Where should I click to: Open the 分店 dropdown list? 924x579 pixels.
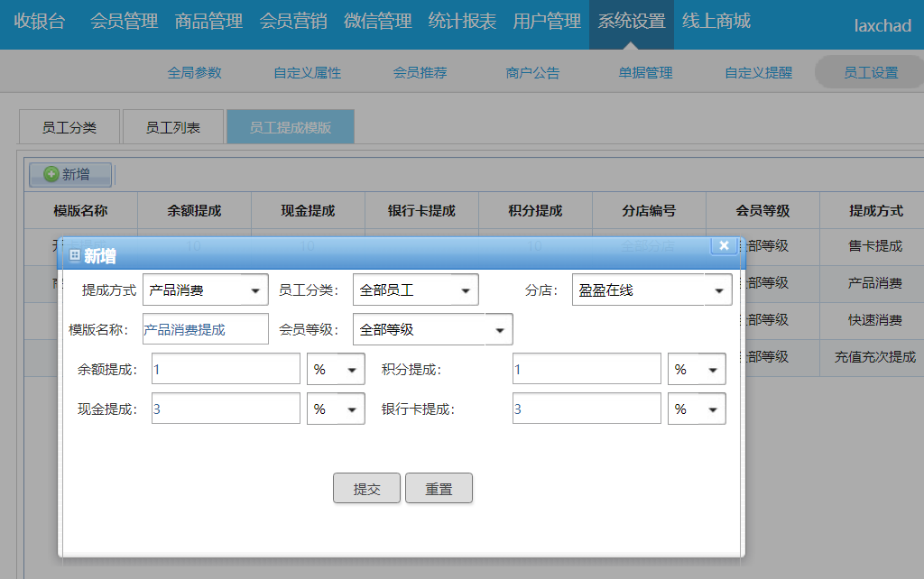719,290
